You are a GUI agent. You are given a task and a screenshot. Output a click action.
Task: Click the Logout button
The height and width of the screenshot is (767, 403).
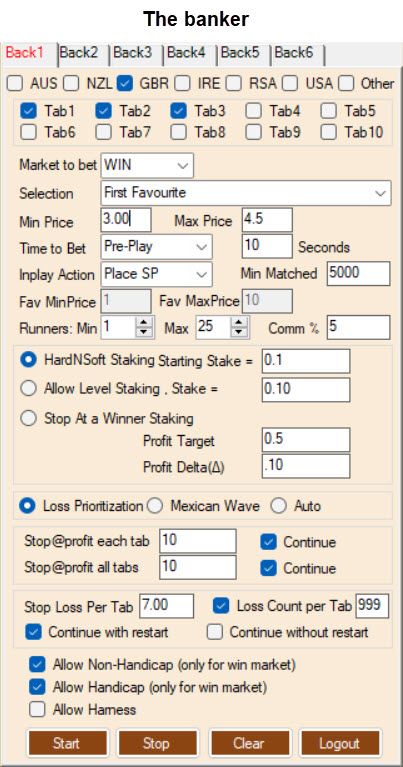pos(339,744)
